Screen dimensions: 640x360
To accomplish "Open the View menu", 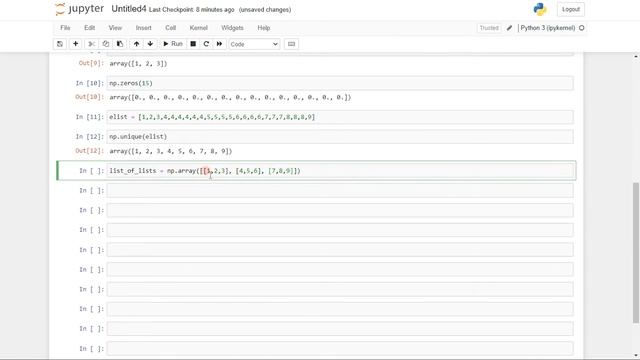I will pyautogui.click(x=115, y=28).
